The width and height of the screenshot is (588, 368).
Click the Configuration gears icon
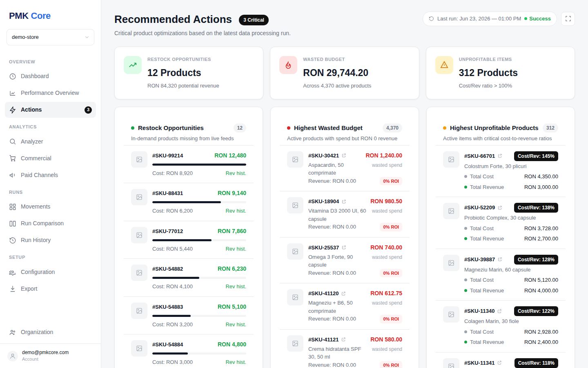(13, 272)
